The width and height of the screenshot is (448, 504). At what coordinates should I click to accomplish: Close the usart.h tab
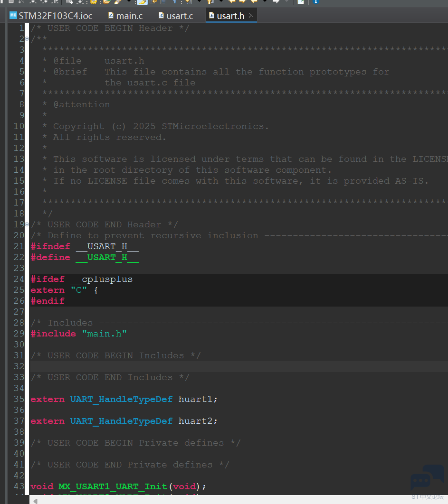[251, 16]
